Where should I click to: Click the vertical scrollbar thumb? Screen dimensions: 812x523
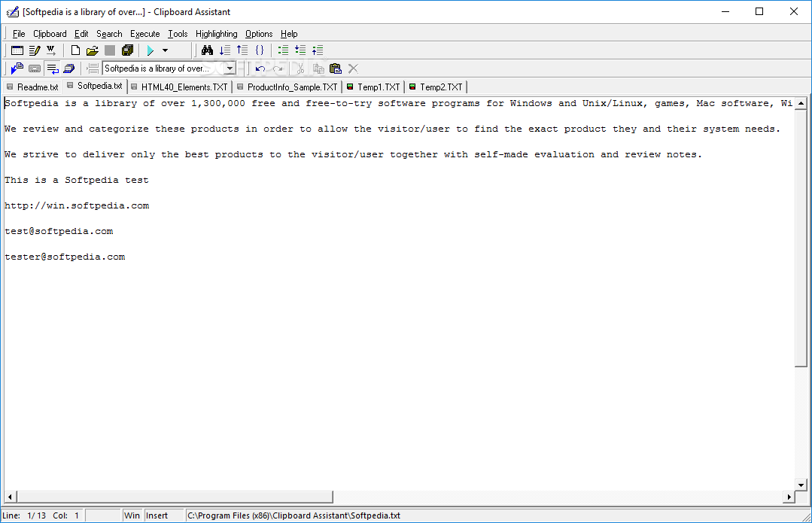tap(801, 238)
